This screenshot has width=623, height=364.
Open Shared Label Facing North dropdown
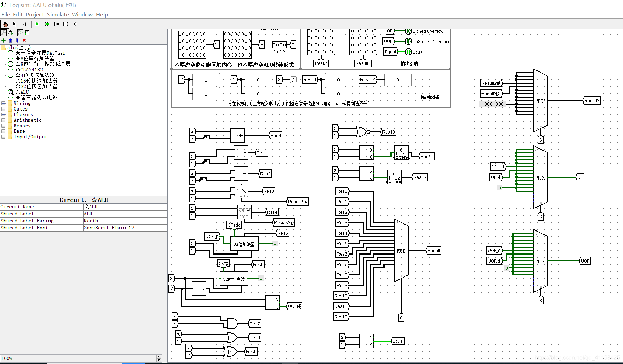[125, 221]
